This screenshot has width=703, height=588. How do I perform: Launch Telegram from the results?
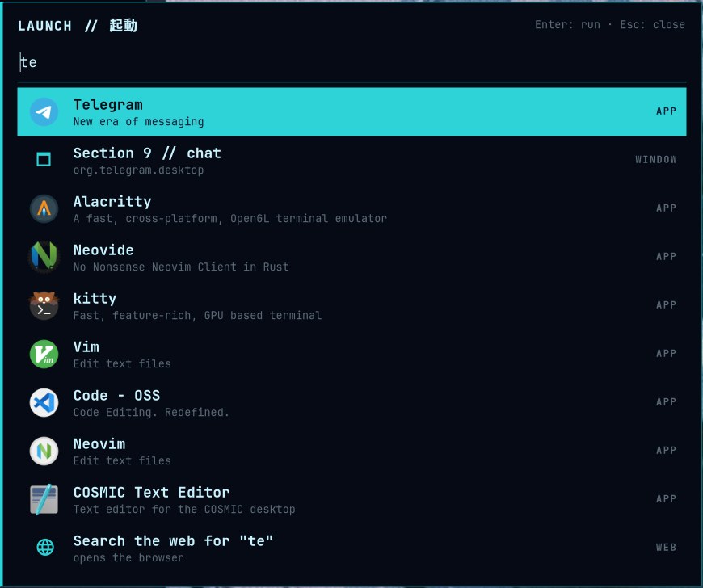pyautogui.click(x=351, y=111)
